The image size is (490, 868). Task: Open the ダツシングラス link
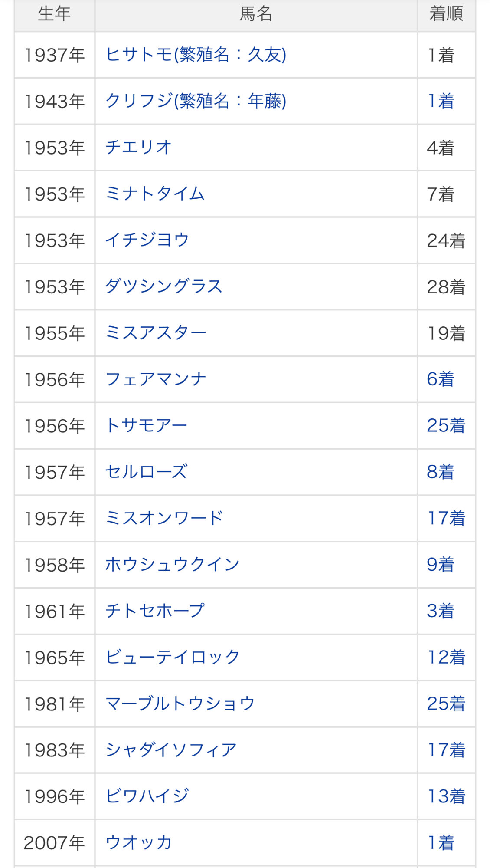tap(164, 286)
